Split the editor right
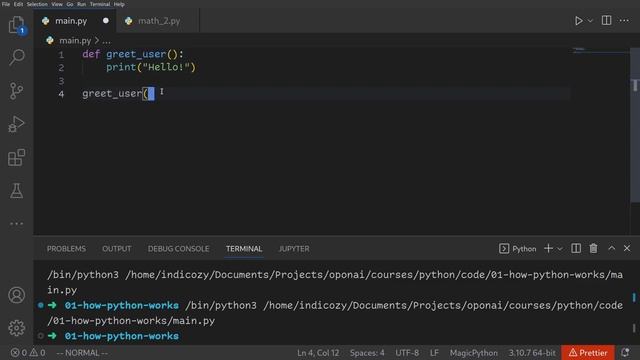640x360 pixels. click(607, 20)
